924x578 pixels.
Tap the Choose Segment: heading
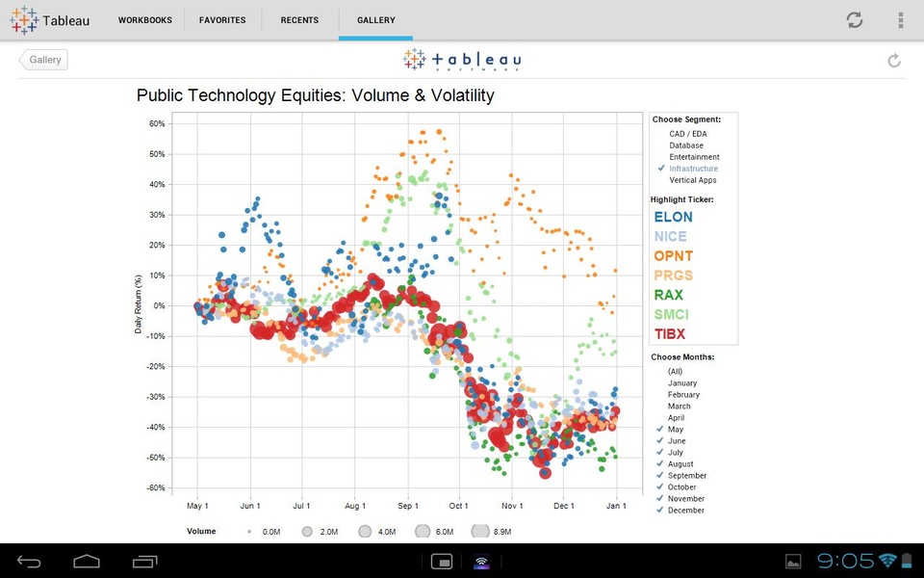pyautogui.click(x=686, y=119)
